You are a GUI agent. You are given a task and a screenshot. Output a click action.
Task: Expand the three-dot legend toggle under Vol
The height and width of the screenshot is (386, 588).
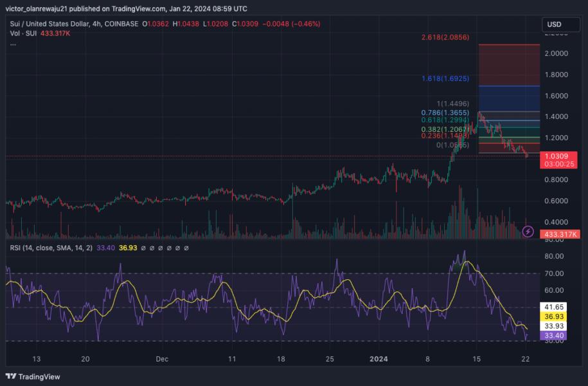pos(13,44)
